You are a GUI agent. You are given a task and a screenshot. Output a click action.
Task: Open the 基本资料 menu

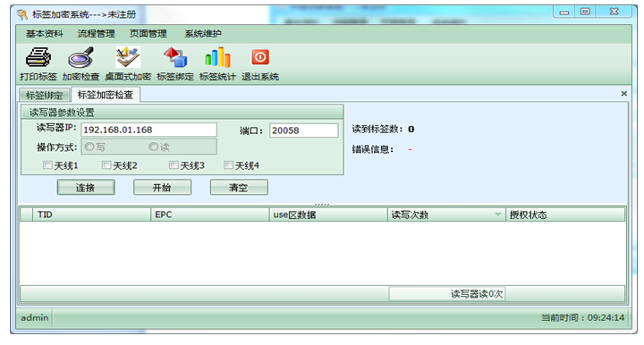45,34
